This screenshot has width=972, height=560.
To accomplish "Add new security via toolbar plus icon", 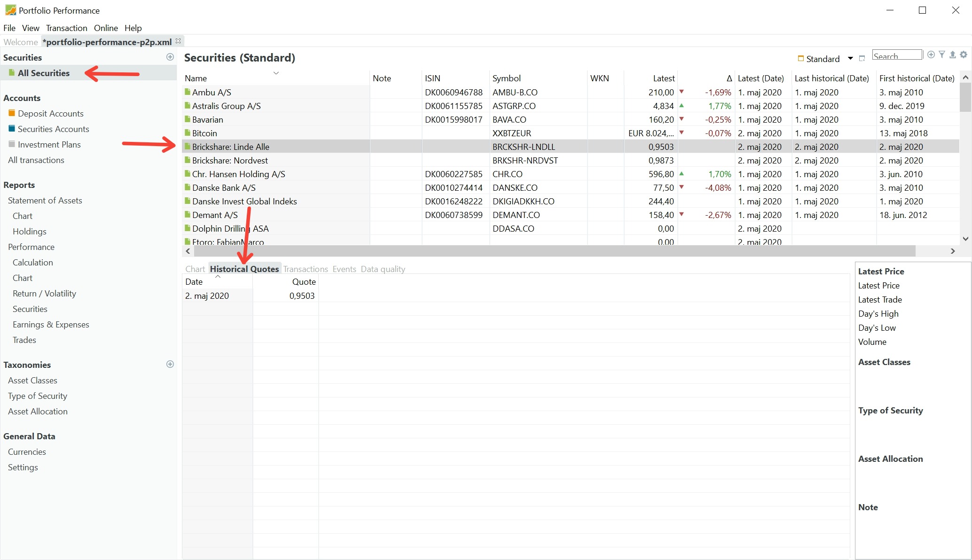I will pyautogui.click(x=931, y=55).
